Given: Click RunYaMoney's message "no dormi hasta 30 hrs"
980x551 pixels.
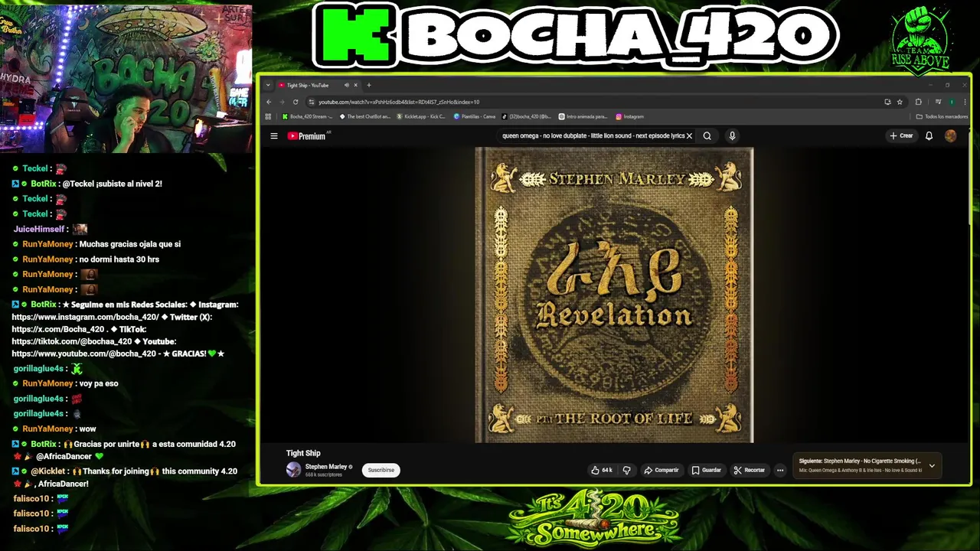Looking at the screenshot, I should [119, 259].
